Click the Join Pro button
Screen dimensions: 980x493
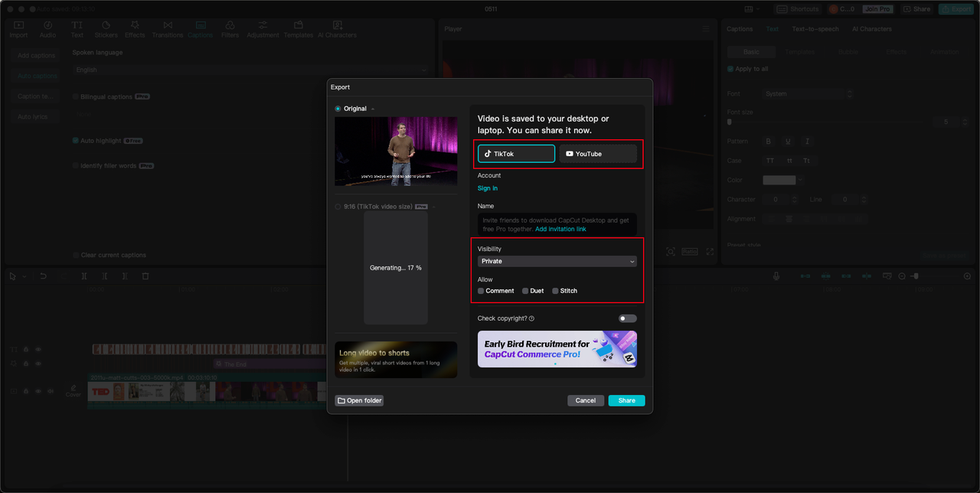[x=877, y=9]
